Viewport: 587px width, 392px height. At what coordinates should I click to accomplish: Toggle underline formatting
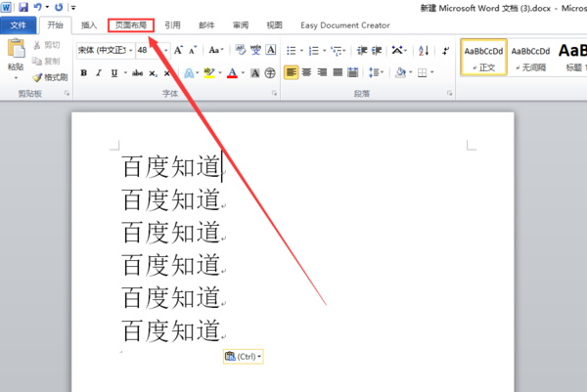[114, 73]
